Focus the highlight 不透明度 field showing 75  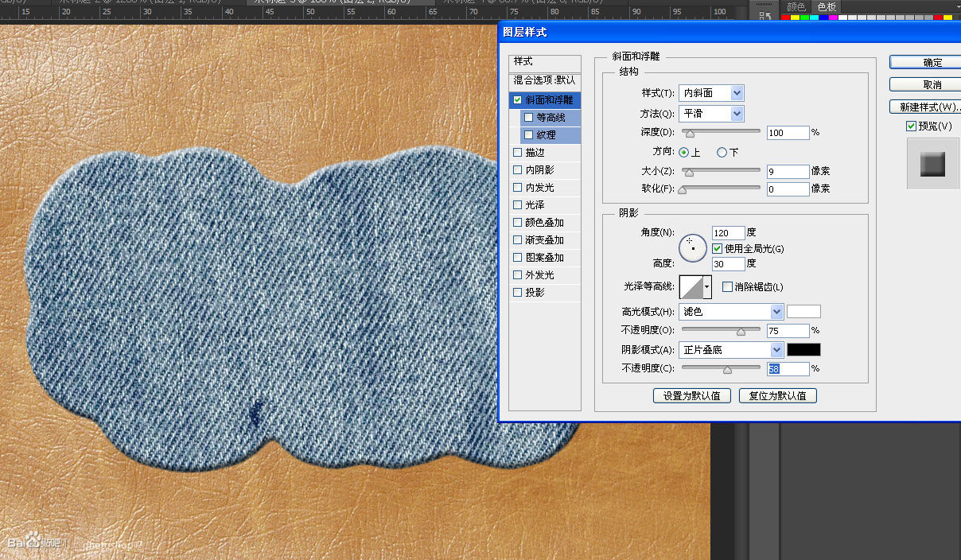pos(788,330)
